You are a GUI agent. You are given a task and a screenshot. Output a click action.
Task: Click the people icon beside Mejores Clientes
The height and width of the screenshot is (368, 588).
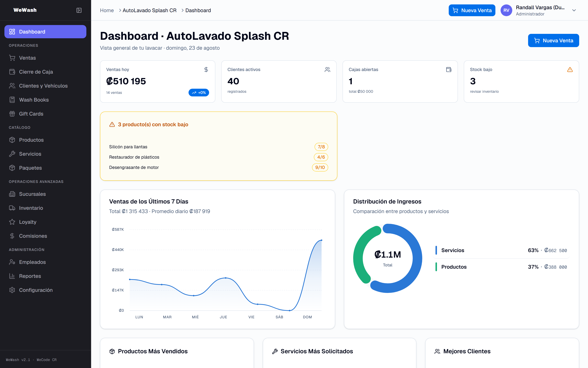coord(437,351)
